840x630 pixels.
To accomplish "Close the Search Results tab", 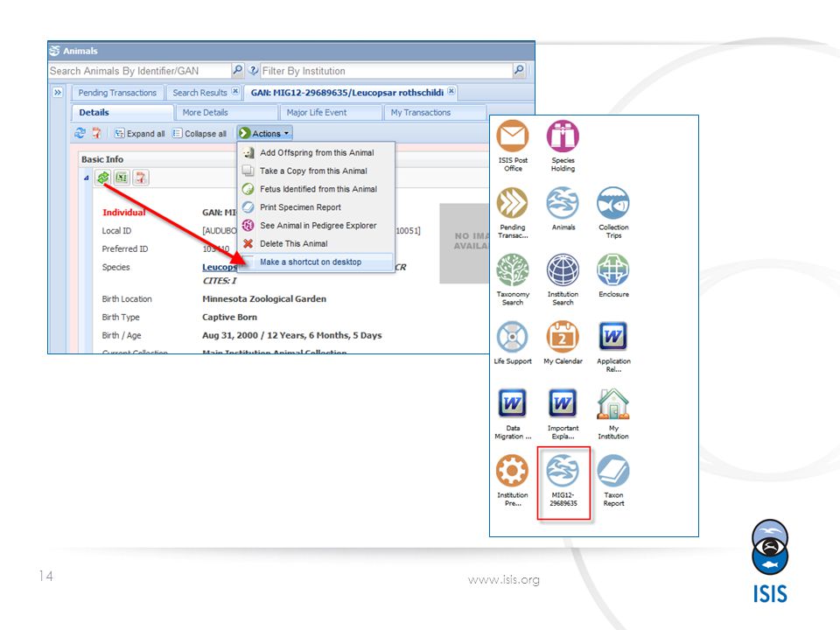I will (x=235, y=92).
